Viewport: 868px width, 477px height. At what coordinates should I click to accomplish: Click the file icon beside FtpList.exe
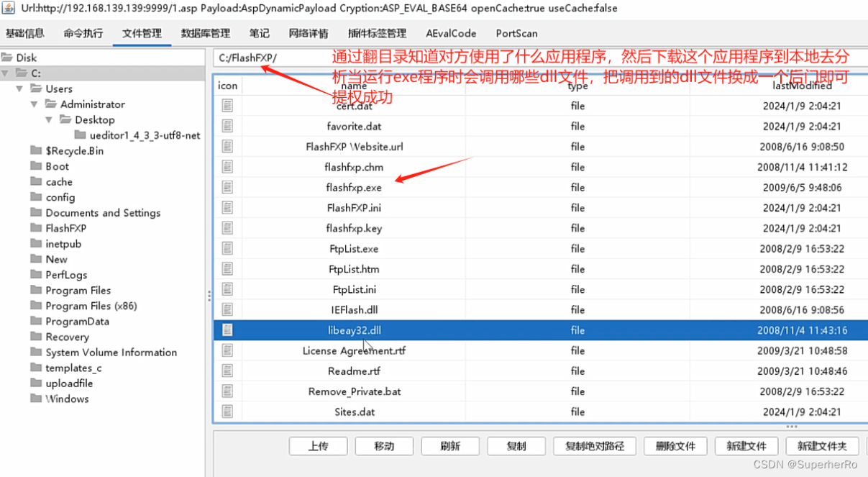pos(227,249)
